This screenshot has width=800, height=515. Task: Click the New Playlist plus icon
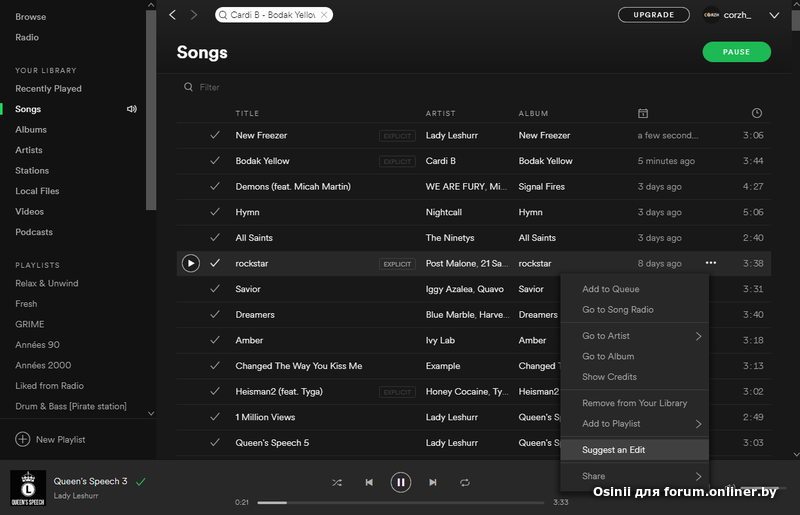[22, 439]
